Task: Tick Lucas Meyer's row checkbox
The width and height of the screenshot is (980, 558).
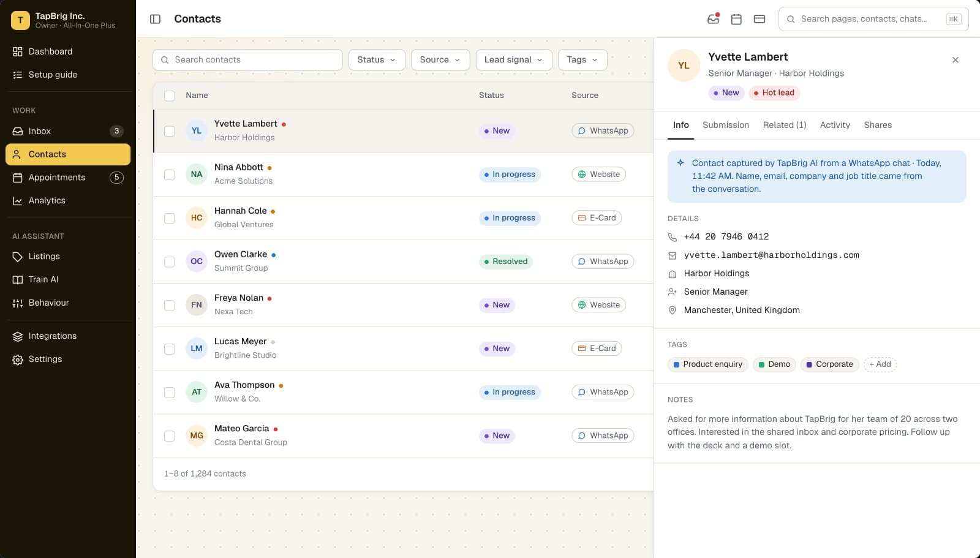Action: click(170, 349)
